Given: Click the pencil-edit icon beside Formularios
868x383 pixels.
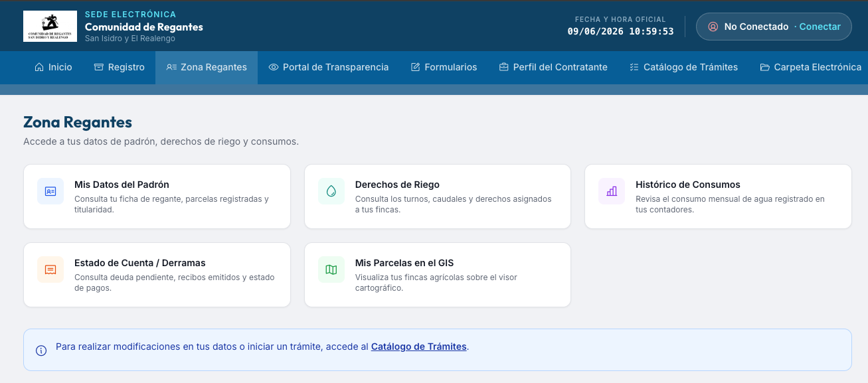Looking at the screenshot, I should [416, 67].
